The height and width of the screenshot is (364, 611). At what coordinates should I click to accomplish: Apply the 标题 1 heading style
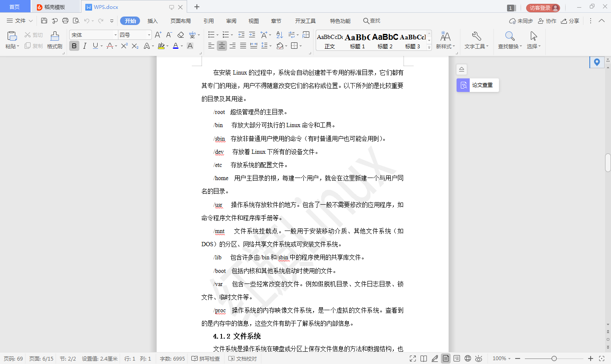point(357,41)
